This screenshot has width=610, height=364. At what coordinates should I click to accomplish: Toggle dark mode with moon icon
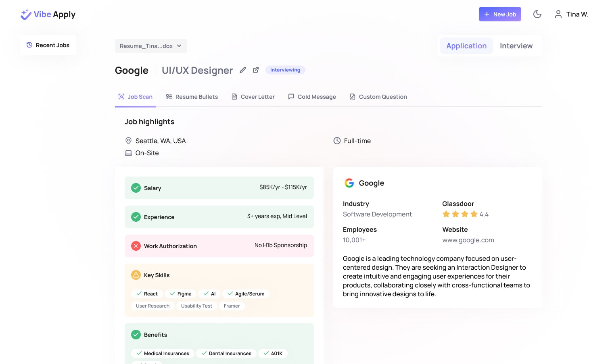(x=537, y=14)
